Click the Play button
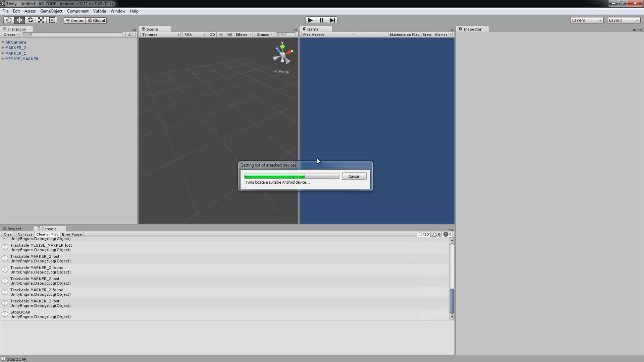 point(310,20)
